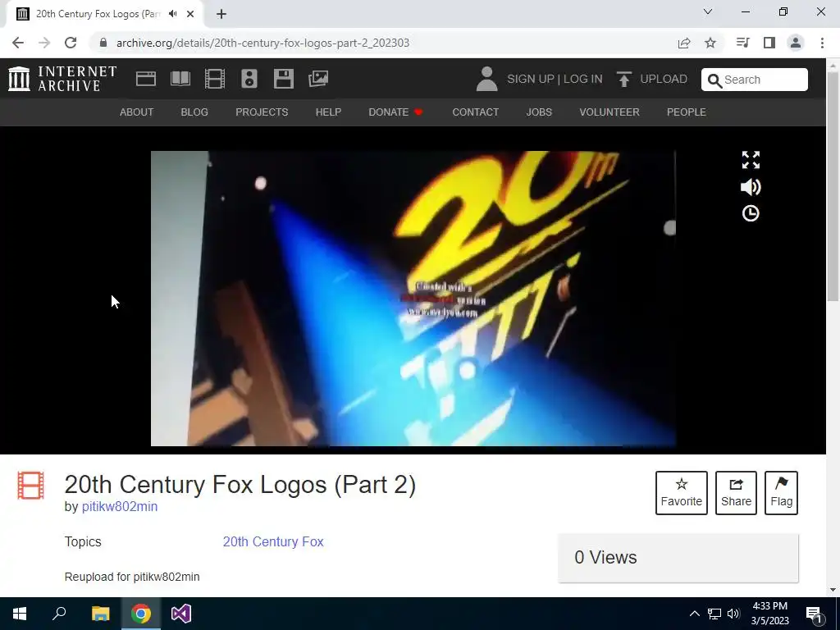Open a new browser tab
This screenshot has height=630, width=840.
(x=221, y=14)
